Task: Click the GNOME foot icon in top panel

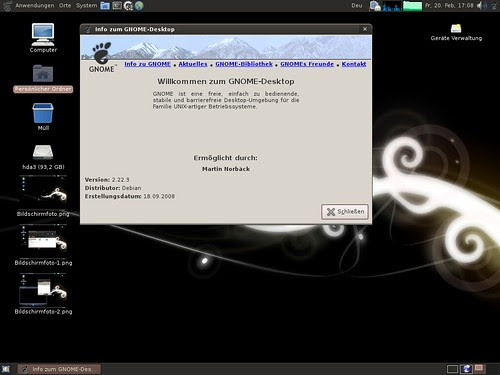Action: click(x=7, y=6)
